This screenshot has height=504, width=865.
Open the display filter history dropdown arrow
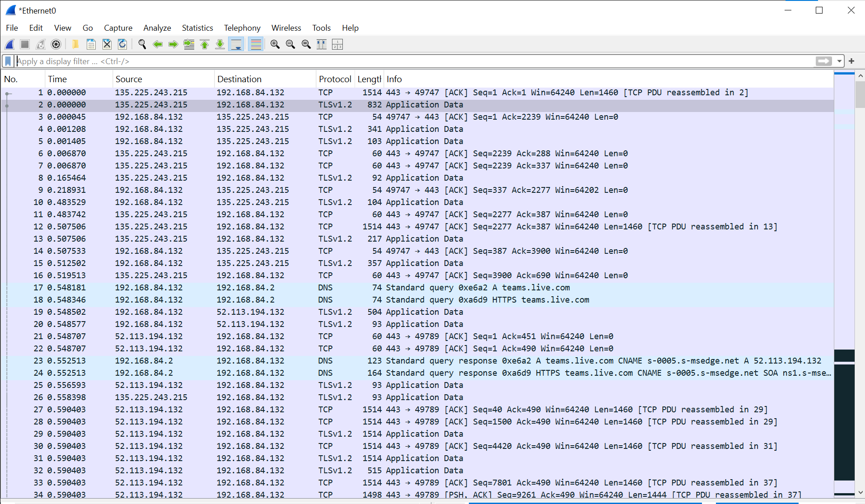click(839, 61)
